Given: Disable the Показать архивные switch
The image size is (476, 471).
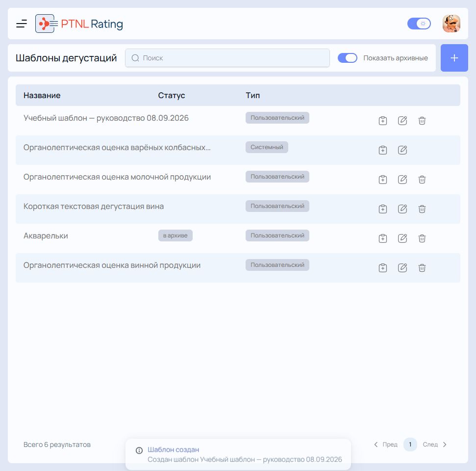Looking at the screenshot, I should 347,58.
